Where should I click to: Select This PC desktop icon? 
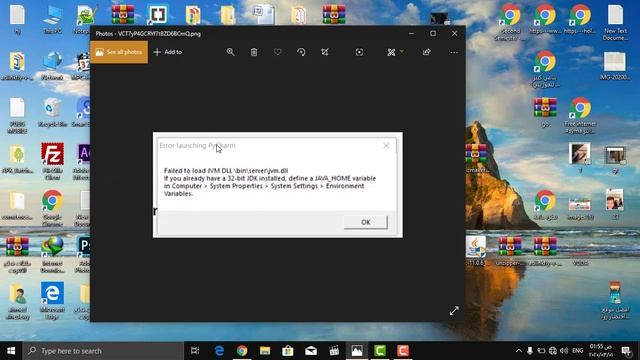tap(52, 20)
